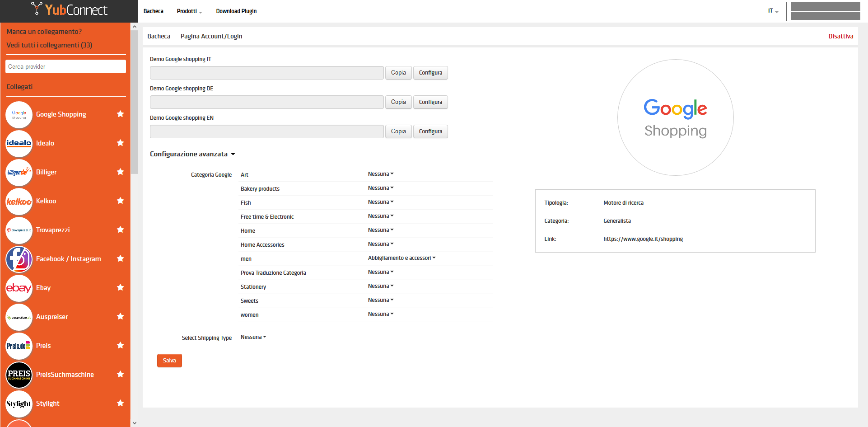Click the large Google Shopping logo

tap(676, 117)
